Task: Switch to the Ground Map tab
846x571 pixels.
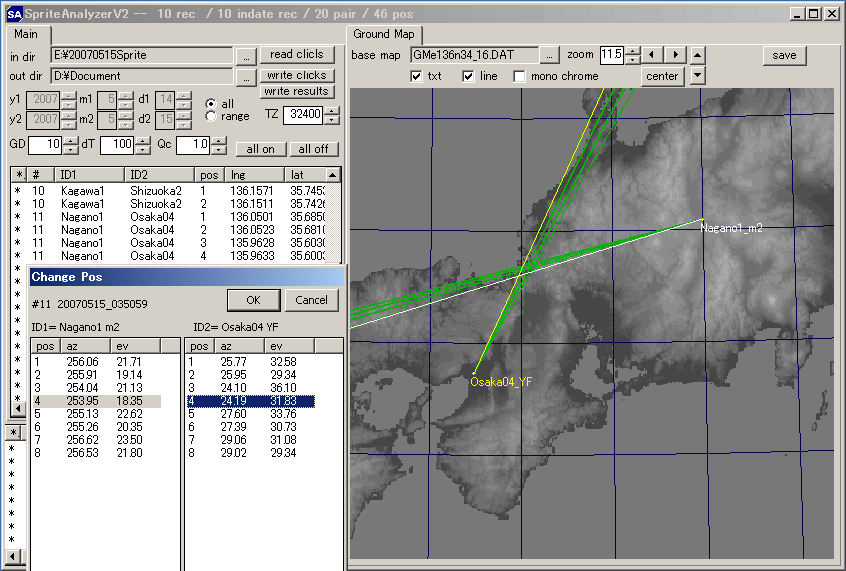Action: (384, 34)
